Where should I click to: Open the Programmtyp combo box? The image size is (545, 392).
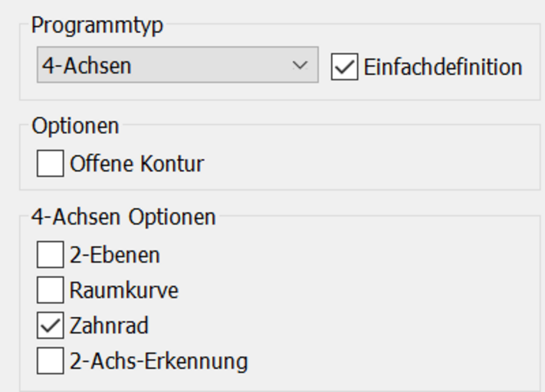(x=176, y=66)
